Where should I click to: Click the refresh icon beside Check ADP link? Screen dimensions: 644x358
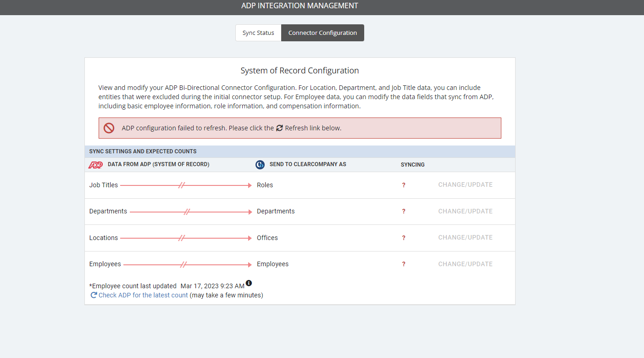tap(94, 295)
